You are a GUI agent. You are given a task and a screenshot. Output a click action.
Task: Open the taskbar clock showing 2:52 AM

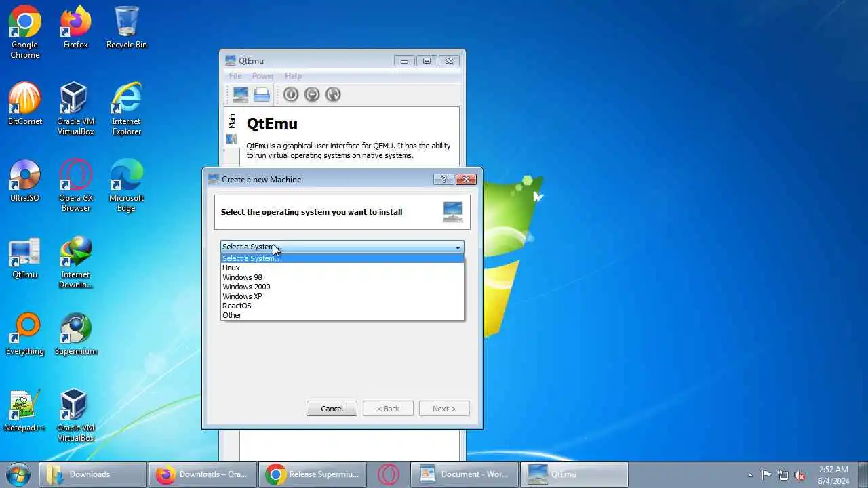click(833, 475)
